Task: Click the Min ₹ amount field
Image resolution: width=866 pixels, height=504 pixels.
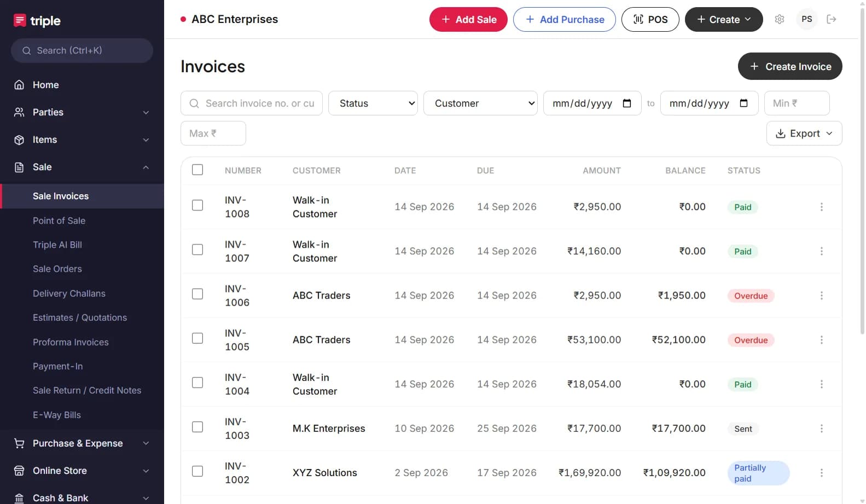Action: click(x=797, y=103)
